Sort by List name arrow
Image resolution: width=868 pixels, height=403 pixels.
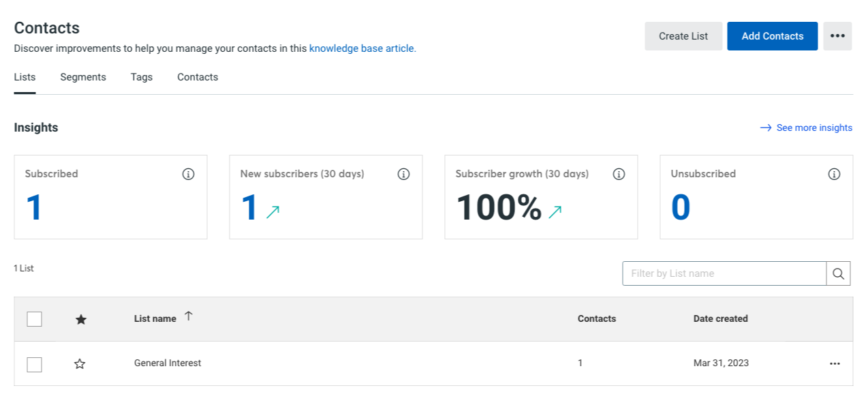tap(189, 316)
